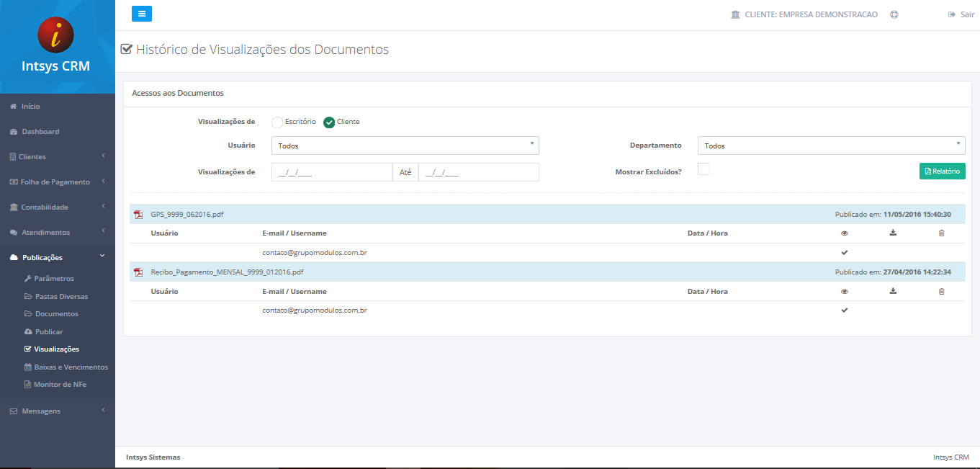Image resolution: width=980 pixels, height=469 pixels.
Task: Focus the start date field for Visualizações de
Action: (332, 172)
